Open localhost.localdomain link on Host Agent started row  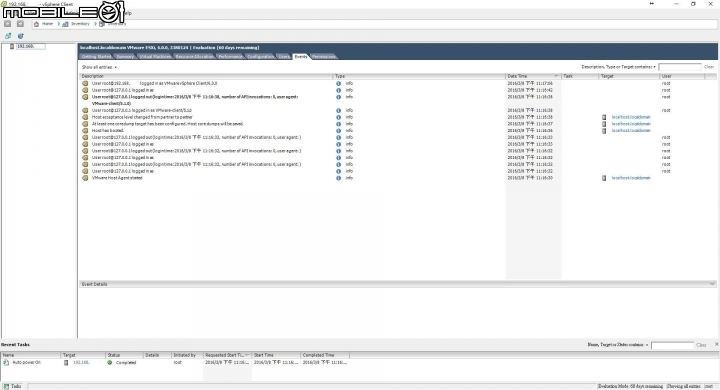[x=631, y=178]
